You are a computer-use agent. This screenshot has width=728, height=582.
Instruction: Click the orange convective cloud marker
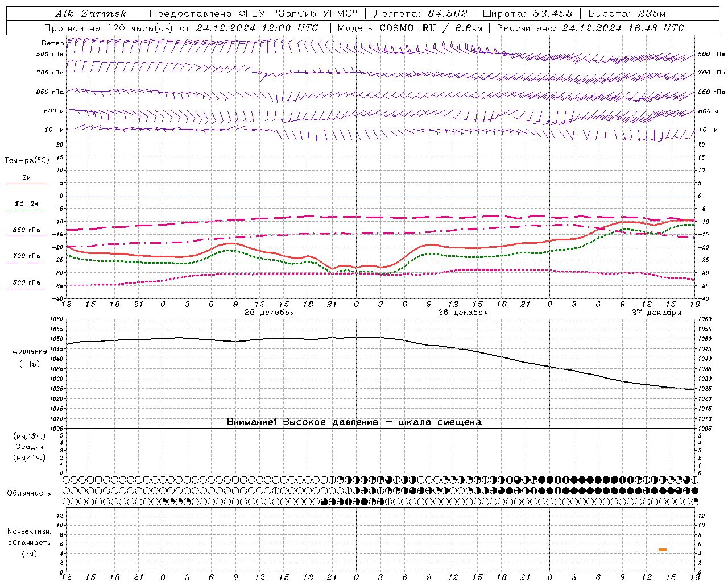pyautogui.click(x=662, y=550)
